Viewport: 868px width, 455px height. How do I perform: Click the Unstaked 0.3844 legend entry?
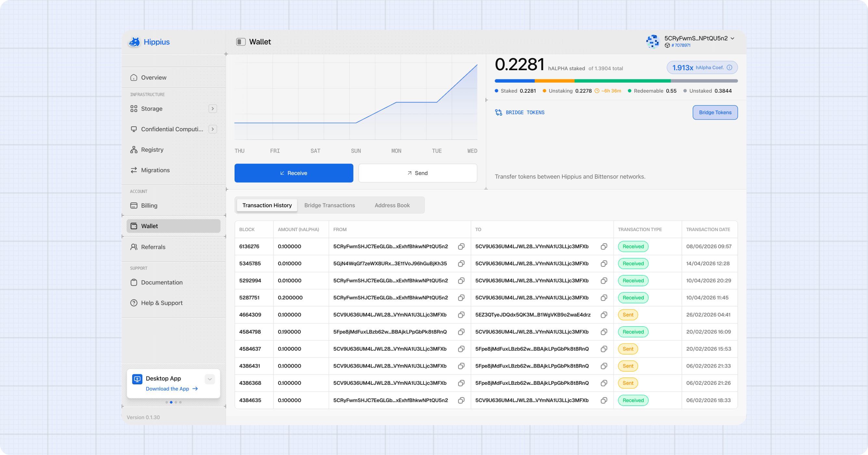click(x=707, y=91)
